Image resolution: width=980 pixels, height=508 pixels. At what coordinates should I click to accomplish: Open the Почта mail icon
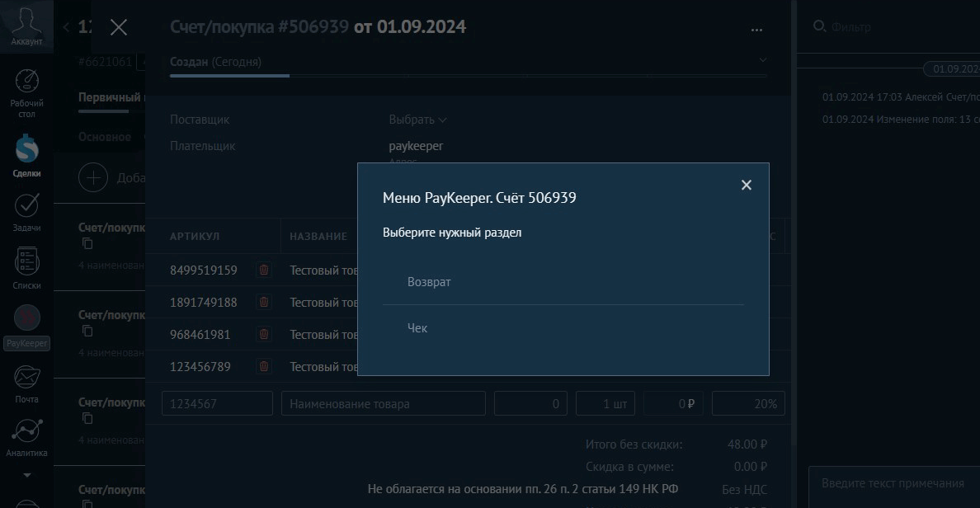[26, 383]
